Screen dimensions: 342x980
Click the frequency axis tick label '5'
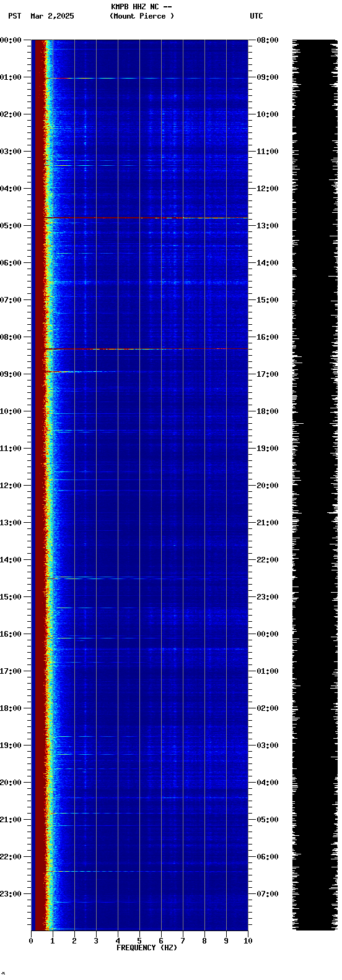coord(139,941)
